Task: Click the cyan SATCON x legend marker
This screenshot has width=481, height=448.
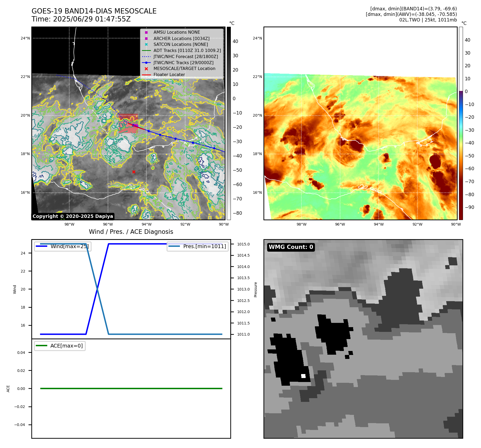Action: pyautogui.click(x=146, y=45)
